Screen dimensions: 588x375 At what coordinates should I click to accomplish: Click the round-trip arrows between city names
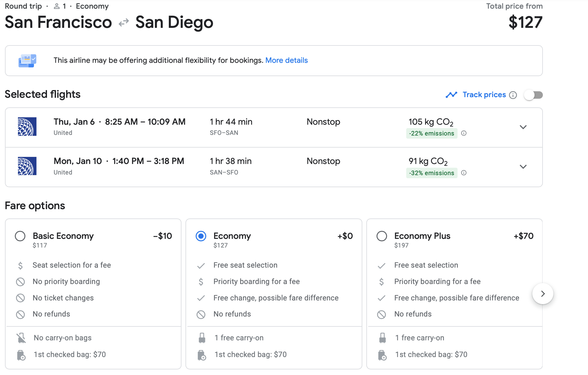[124, 23]
